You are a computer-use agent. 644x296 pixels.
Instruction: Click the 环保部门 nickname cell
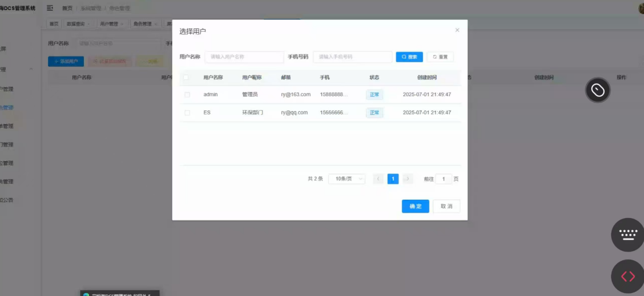253,113
